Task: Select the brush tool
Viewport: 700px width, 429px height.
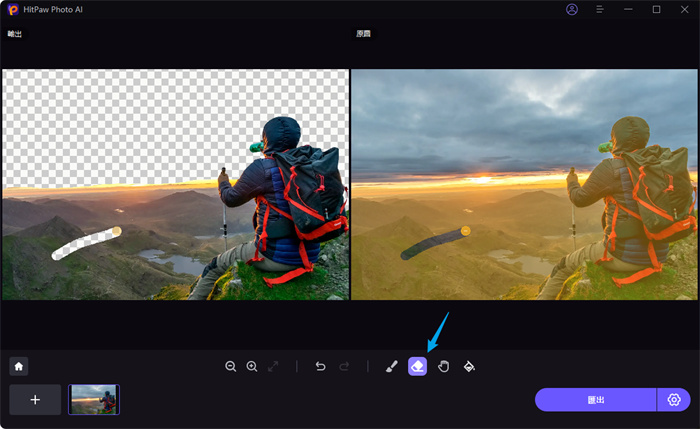Action: click(x=392, y=367)
